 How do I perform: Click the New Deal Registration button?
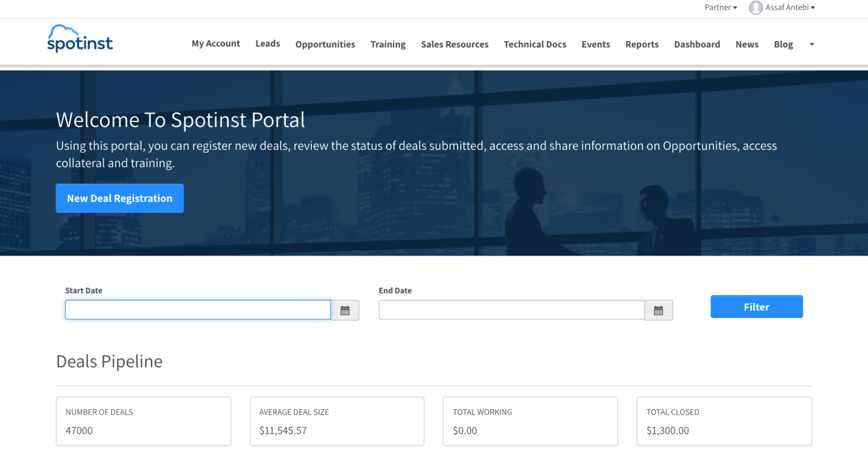click(x=120, y=198)
